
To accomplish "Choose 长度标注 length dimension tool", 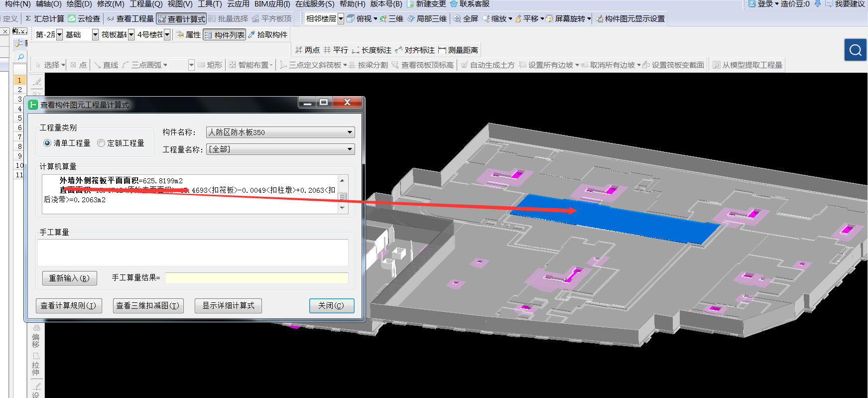I will pos(372,50).
